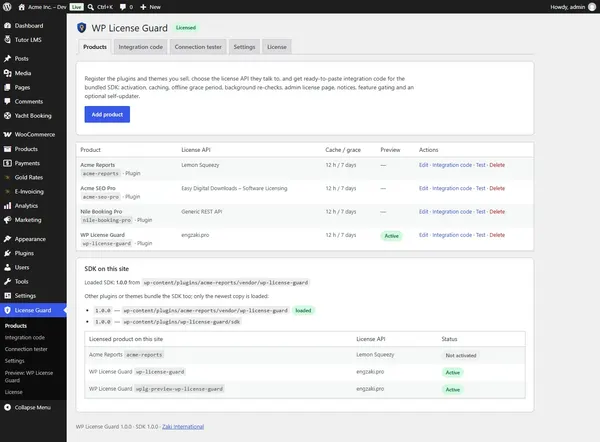Delete the WP License Guard product

click(497, 235)
